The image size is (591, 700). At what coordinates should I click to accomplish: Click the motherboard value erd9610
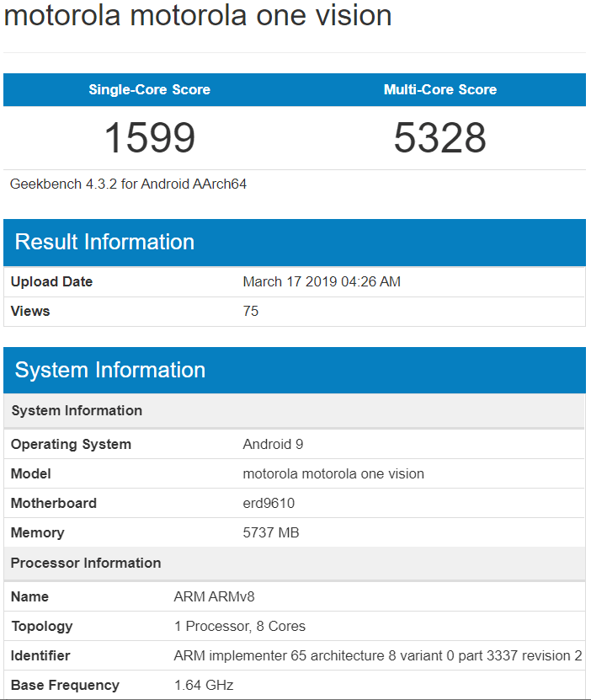click(269, 503)
